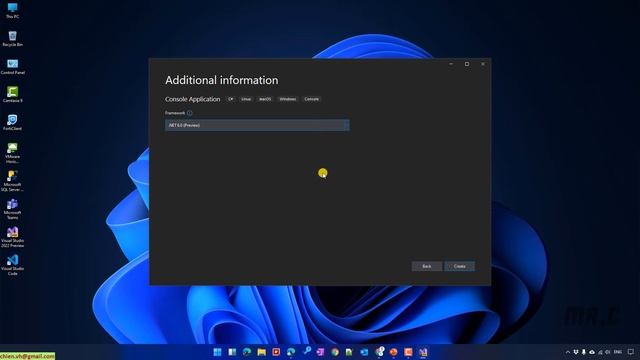This screenshot has width=640, height=360.
Task: Click the Linux project tag
Action: click(246, 99)
